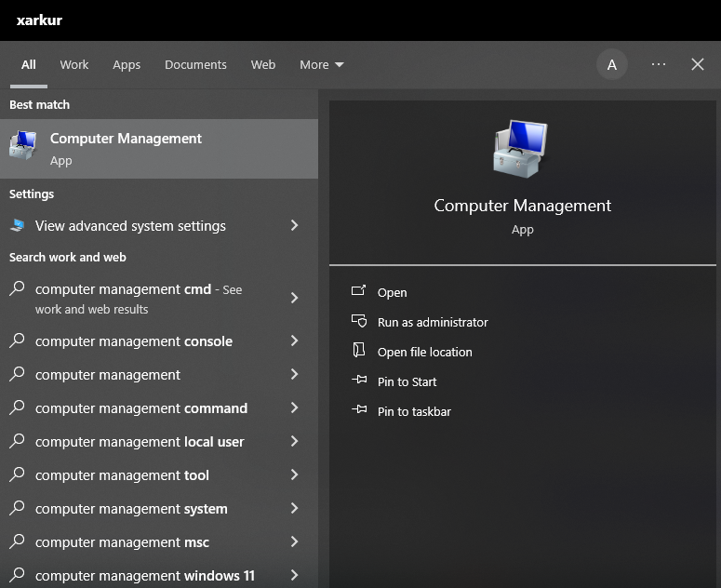Click the search icon beside computer management command
The image size is (721, 588).
pos(17,408)
